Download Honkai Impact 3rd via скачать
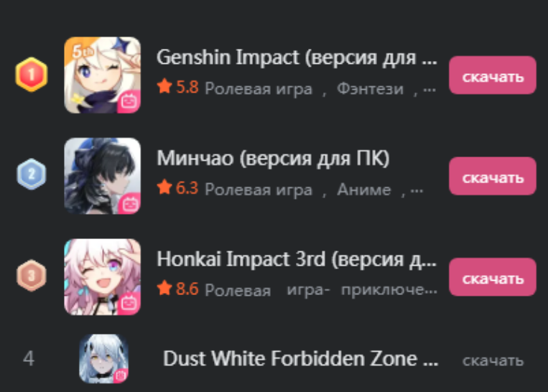The width and height of the screenshot is (548, 392). click(x=493, y=277)
